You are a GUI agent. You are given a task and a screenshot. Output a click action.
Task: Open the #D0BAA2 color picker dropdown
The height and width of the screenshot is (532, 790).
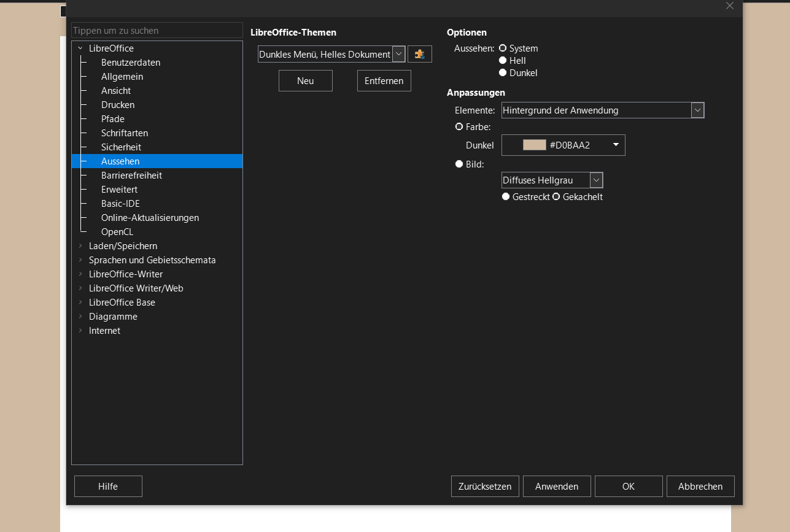pyautogui.click(x=614, y=145)
